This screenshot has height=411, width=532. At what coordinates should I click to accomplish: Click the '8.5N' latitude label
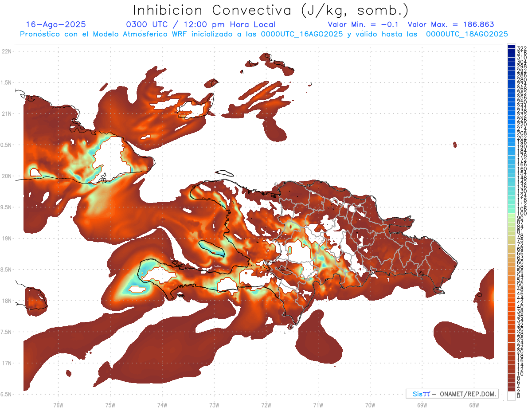tap(7, 270)
